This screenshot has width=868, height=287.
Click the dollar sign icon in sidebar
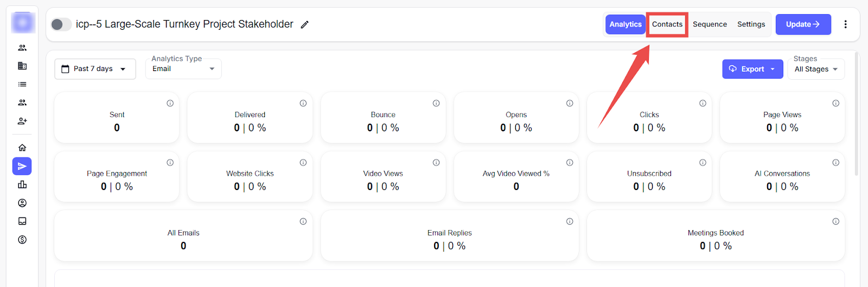point(22,240)
